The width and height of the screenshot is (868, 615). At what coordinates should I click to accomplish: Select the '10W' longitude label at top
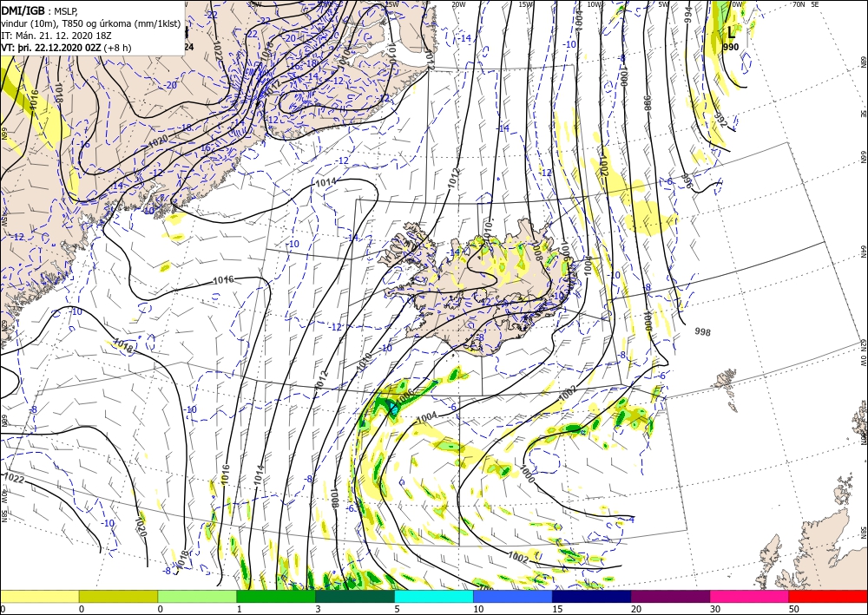coord(595,4)
